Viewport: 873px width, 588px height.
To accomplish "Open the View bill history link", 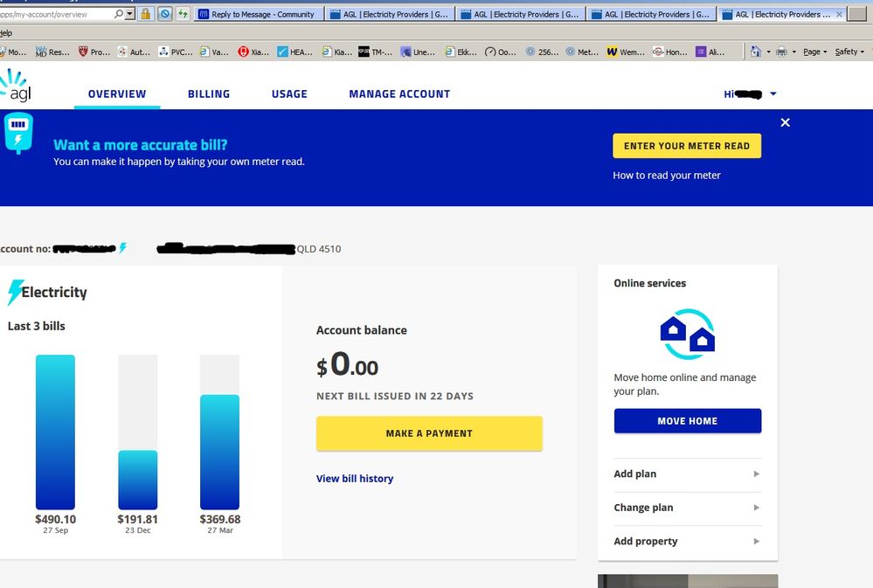I will pyautogui.click(x=355, y=479).
